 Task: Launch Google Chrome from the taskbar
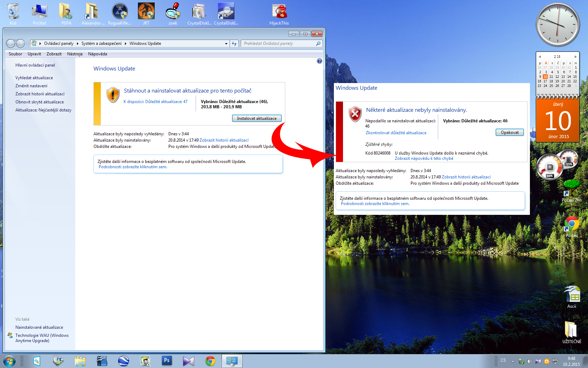point(210,361)
